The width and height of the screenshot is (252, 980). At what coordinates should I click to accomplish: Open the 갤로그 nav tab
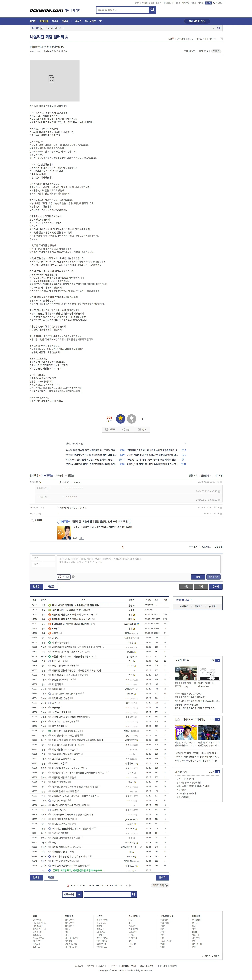click(x=78, y=21)
